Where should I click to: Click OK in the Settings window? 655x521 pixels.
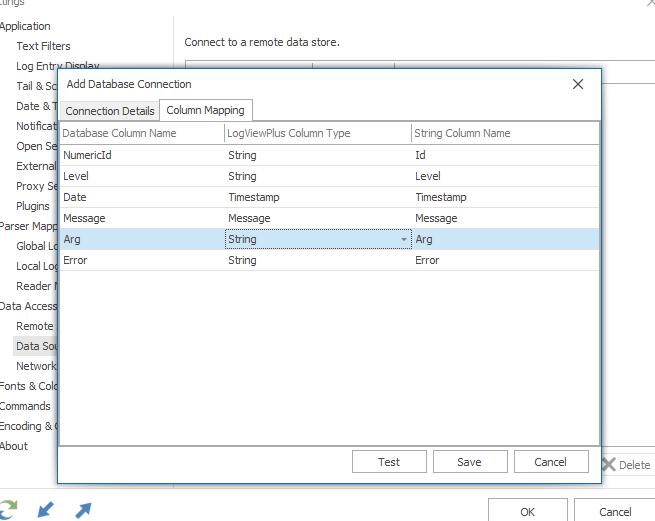pyautogui.click(x=528, y=511)
